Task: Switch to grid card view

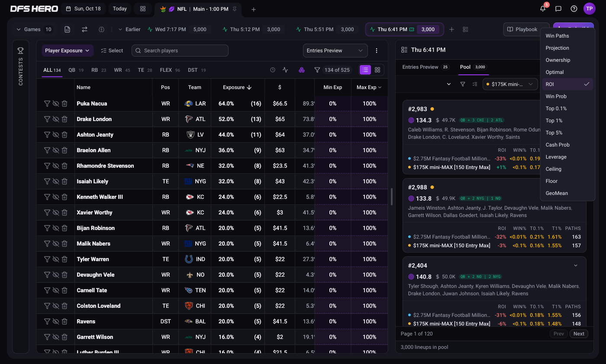Action: 377,70
